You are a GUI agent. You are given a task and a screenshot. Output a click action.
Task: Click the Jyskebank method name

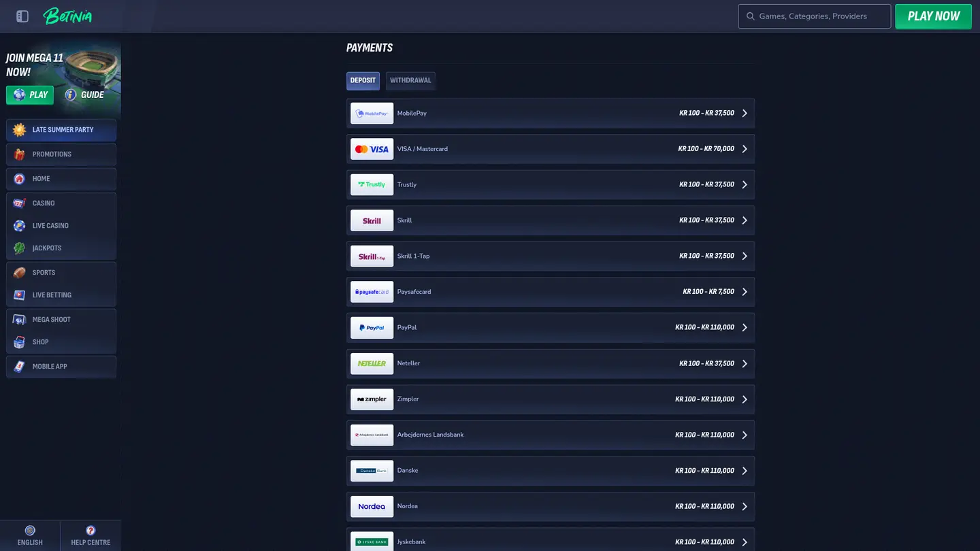[x=411, y=542]
